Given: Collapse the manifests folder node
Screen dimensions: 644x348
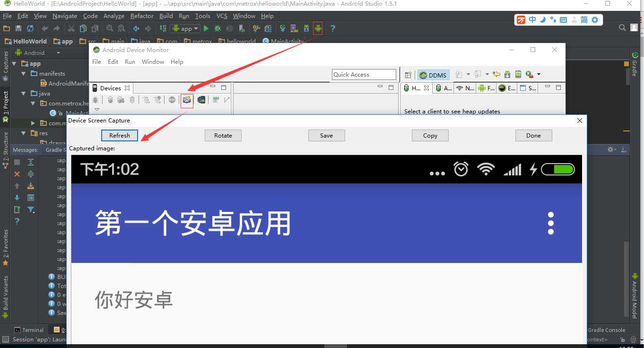Looking at the screenshot, I should 24,74.
